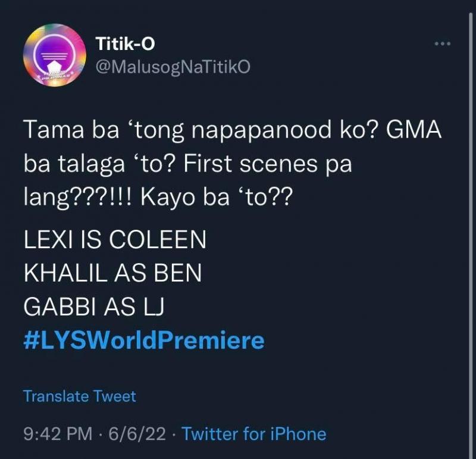Open the @MalusogNaTitikO handle profile
This screenshot has width=476, height=459.
click(x=173, y=67)
